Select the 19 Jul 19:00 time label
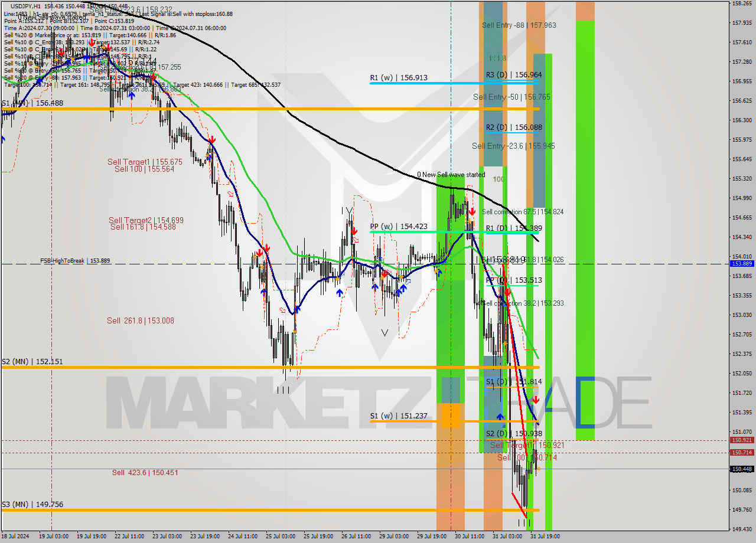Screen dimensions: 756x543 (92, 537)
